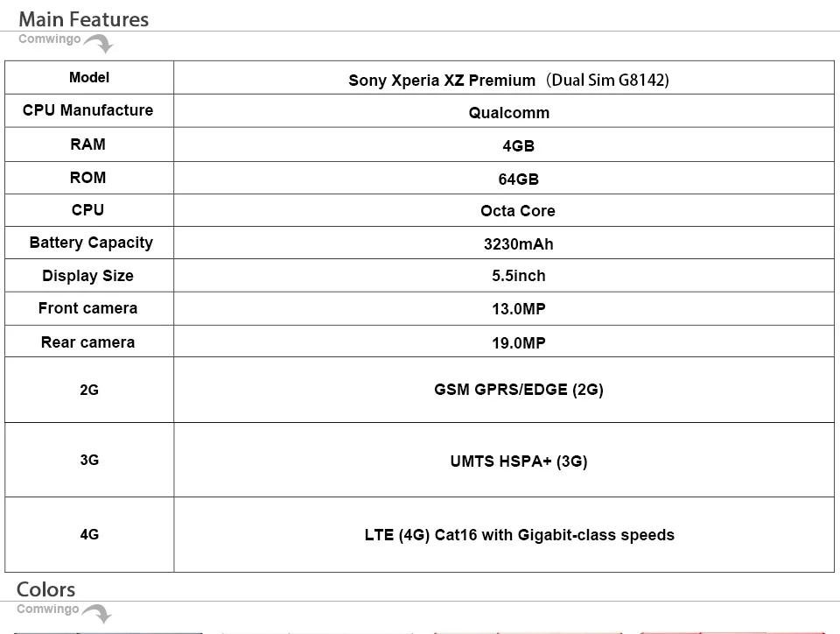This screenshot has width=840, height=634.
Task: Select the 64GB ROM value
Action: 518,179
